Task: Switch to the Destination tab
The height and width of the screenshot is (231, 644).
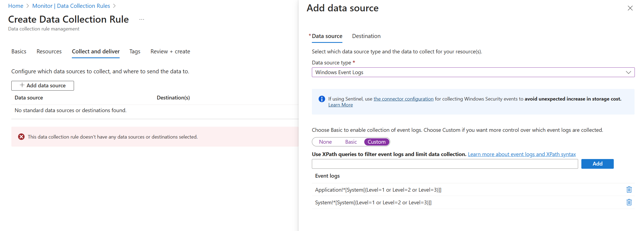Action: pos(366,36)
